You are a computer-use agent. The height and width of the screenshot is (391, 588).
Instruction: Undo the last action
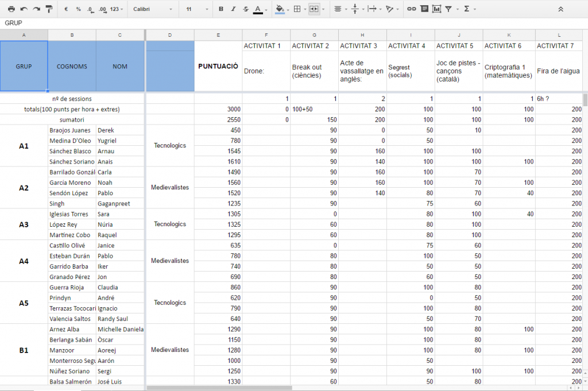coord(24,9)
